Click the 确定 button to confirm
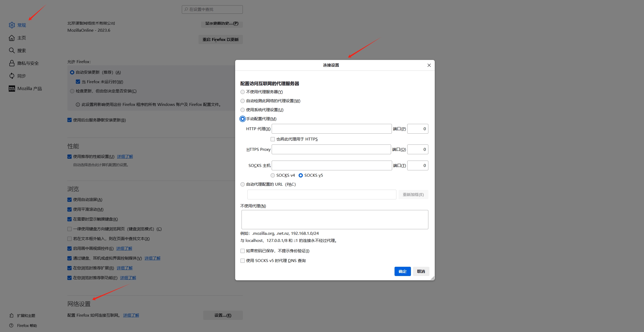The height and width of the screenshot is (332, 644). 402,271
